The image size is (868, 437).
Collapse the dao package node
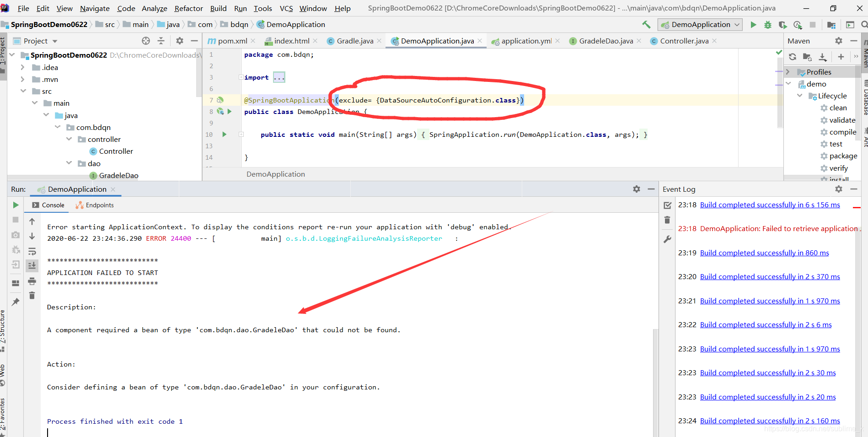tap(69, 163)
